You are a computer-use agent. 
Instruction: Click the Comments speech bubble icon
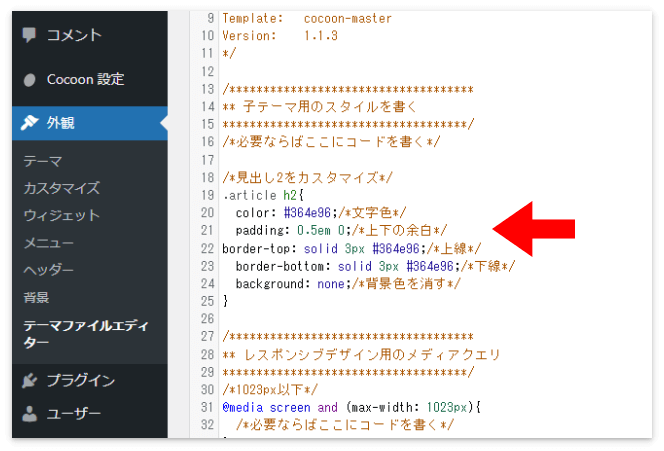click(x=29, y=35)
